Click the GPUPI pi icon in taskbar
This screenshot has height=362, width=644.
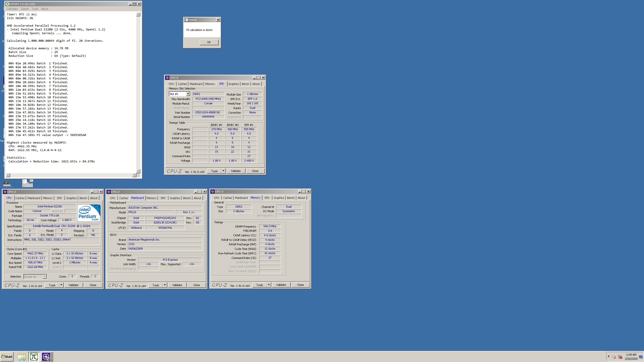[34, 357]
